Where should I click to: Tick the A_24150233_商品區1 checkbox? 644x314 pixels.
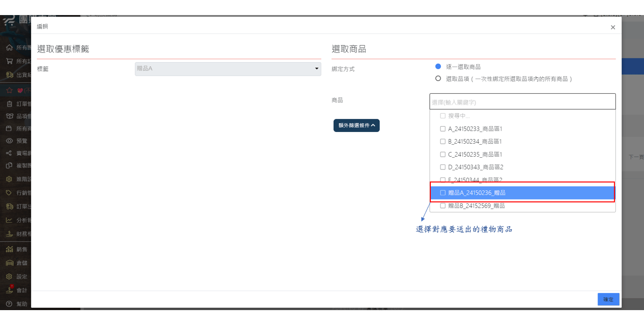pos(442,129)
